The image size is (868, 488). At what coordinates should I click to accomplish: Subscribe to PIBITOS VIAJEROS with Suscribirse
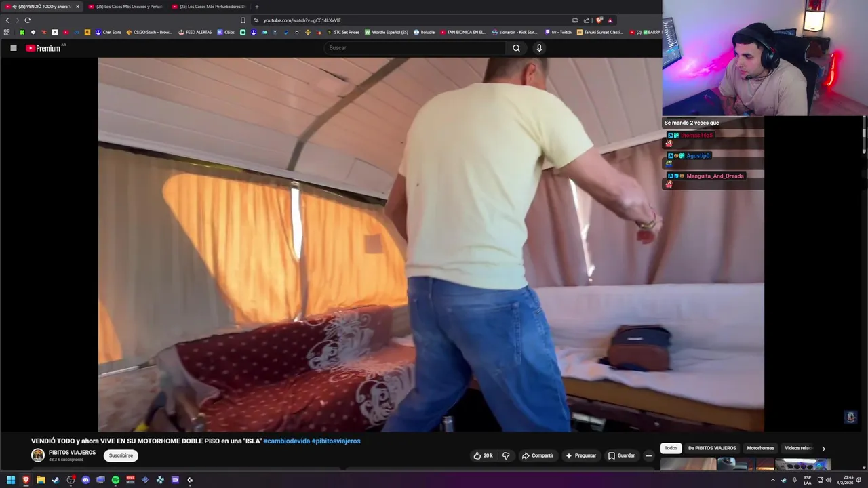tap(121, 455)
